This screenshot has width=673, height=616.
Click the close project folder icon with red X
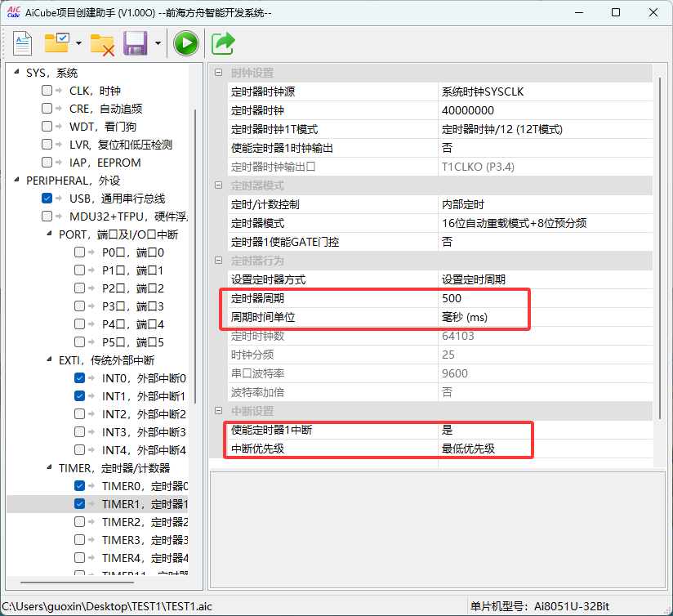click(102, 43)
